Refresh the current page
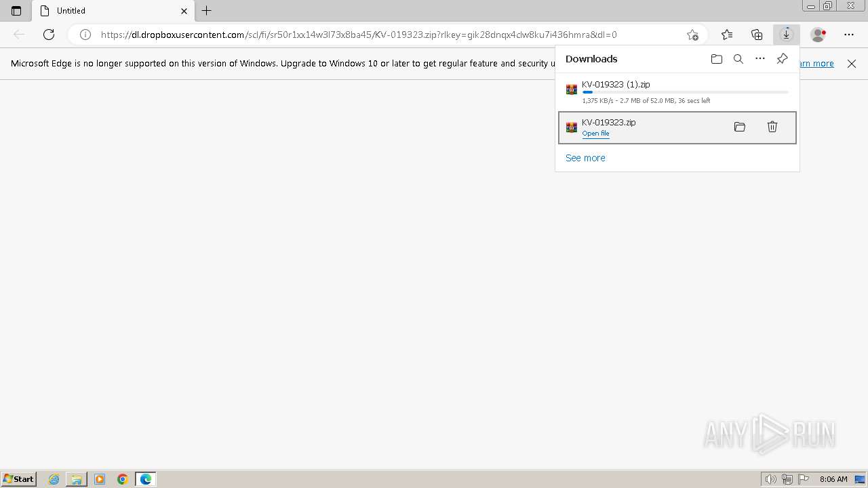 pos(49,35)
